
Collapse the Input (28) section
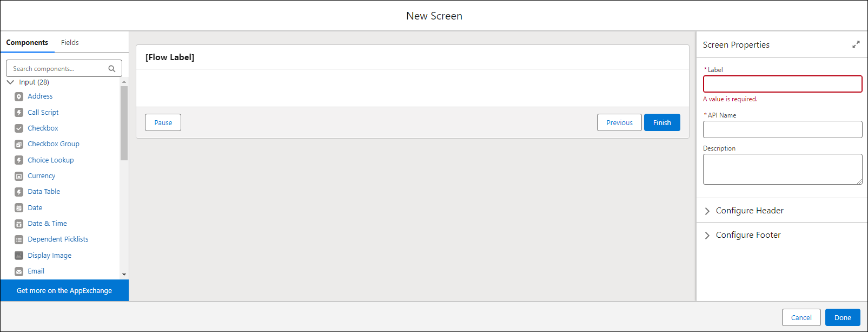(x=10, y=82)
